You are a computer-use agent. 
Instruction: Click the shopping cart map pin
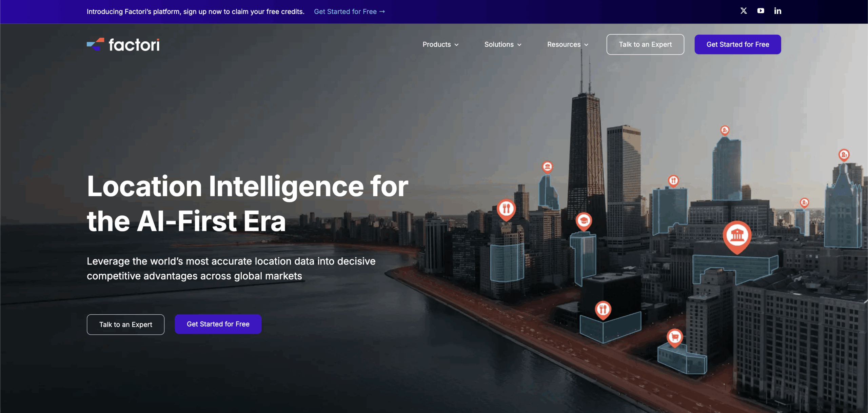[x=674, y=337]
